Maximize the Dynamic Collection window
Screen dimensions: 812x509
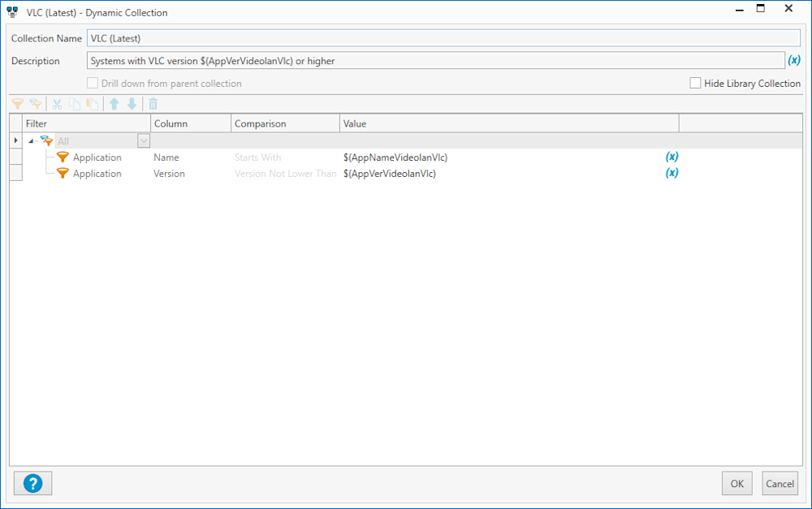click(761, 8)
